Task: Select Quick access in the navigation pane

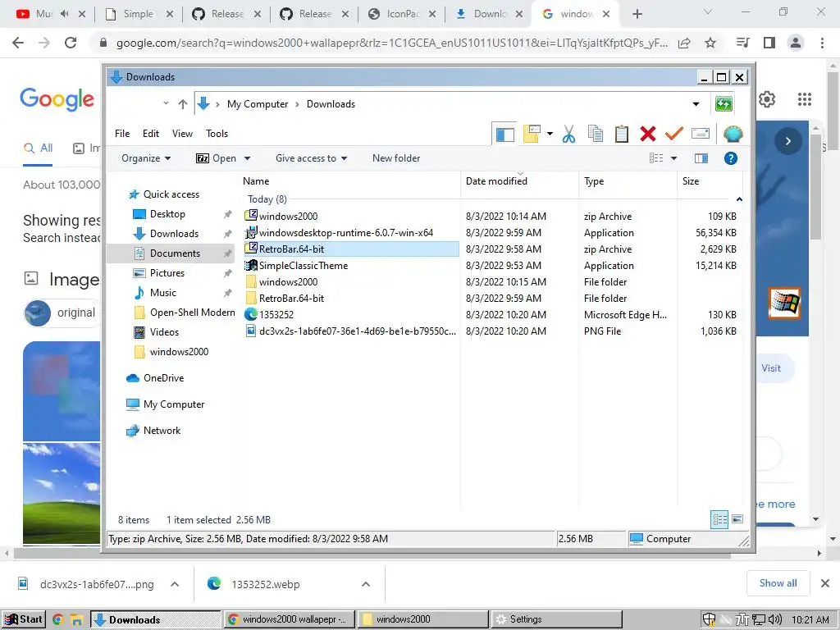Action: click(171, 194)
